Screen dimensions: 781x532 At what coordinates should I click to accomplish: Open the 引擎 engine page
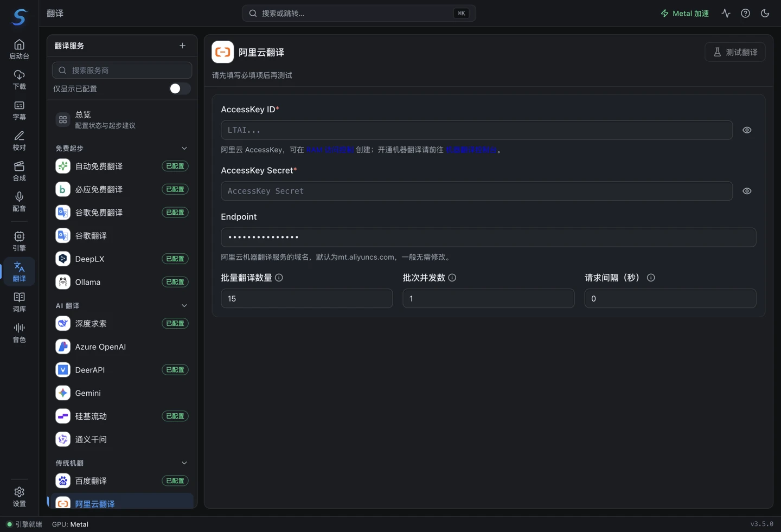click(20, 241)
